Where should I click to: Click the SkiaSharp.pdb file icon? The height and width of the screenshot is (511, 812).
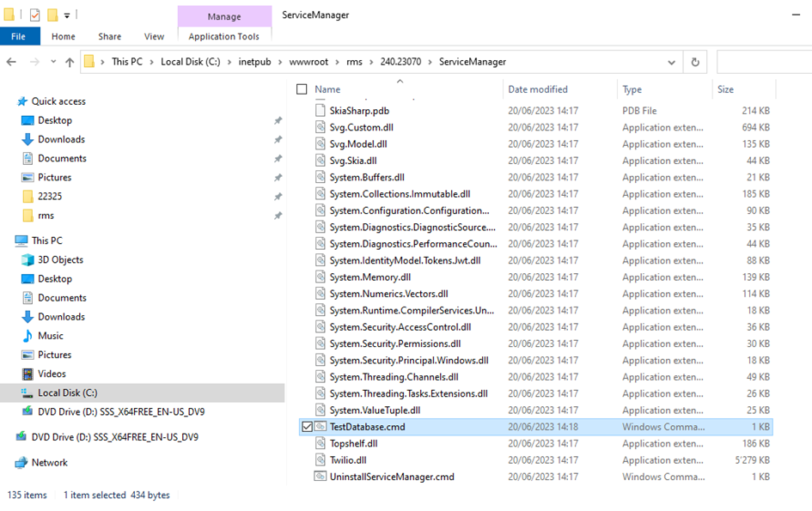coord(320,110)
